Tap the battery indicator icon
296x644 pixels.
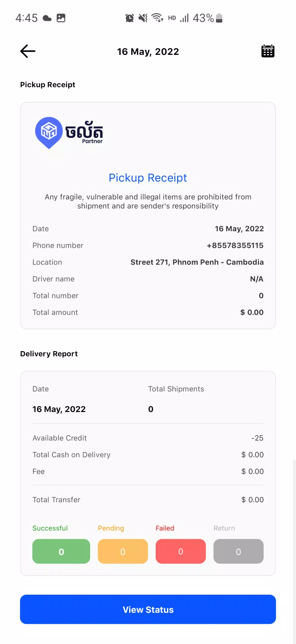point(219,18)
